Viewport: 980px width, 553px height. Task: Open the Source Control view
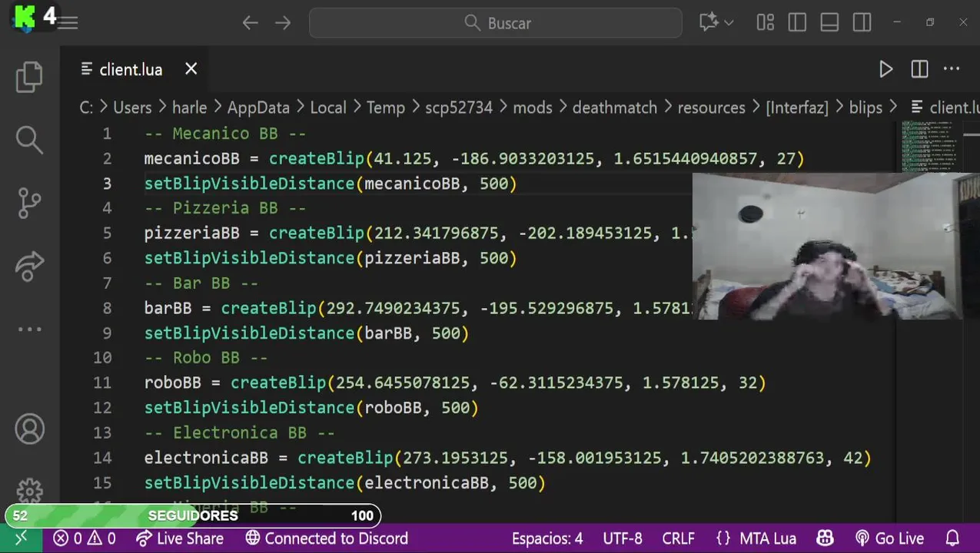[x=29, y=203]
